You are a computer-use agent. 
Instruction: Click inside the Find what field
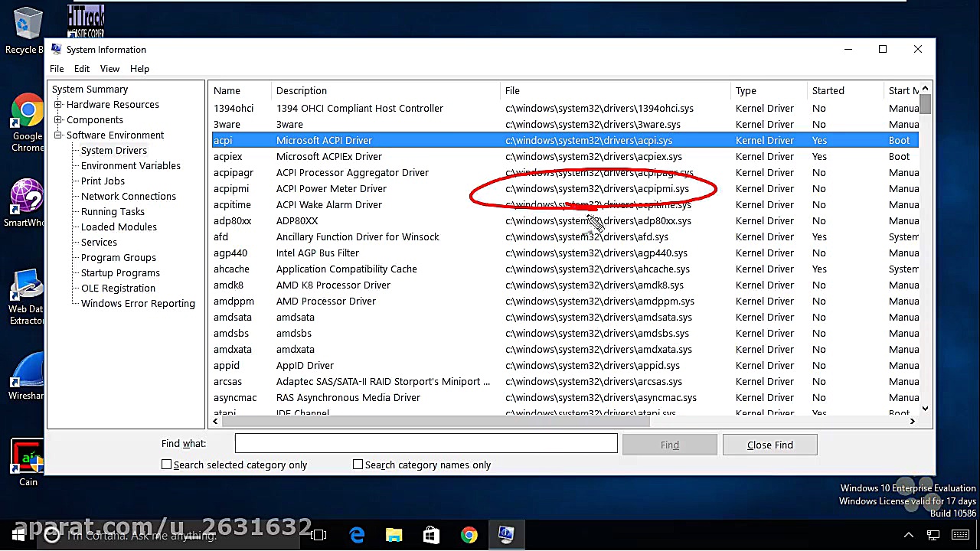425,443
